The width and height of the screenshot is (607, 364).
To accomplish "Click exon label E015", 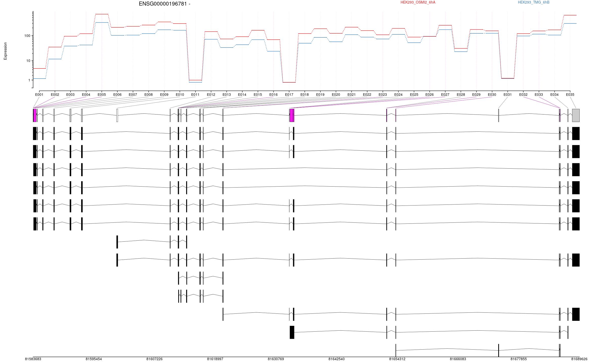I will coord(258,95).
